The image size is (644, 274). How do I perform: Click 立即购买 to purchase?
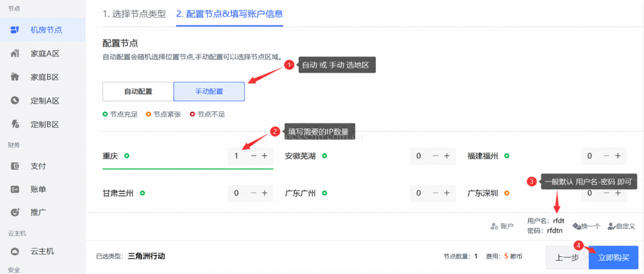pos(613,257)
